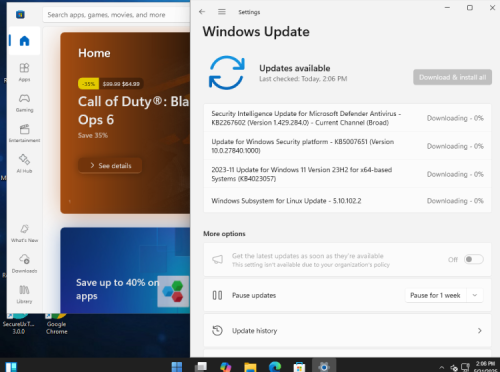The height and width of the screenshot is (372, 500).
Task: Click Pause for 1 week button
Action: pyautogui.click(x=435, y=295)
